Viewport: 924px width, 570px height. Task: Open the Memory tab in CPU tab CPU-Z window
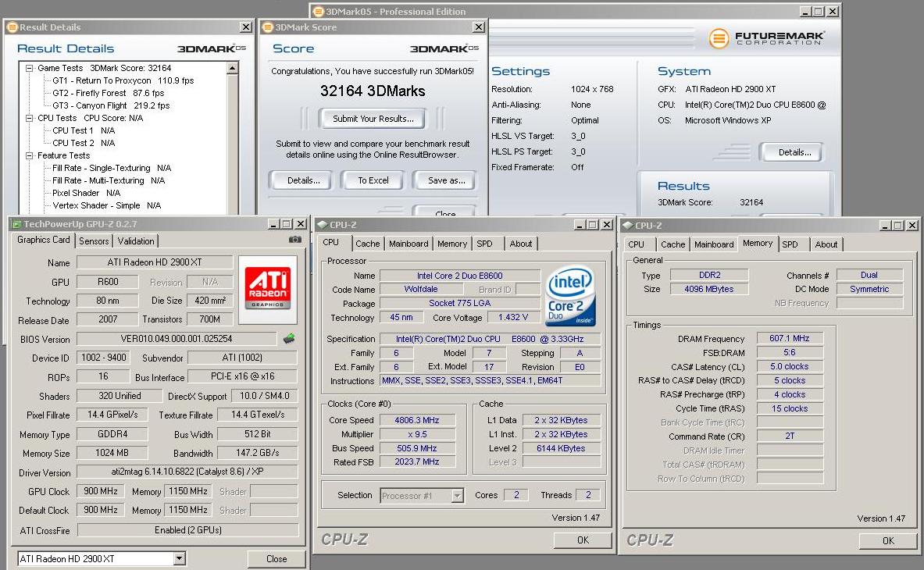click(452, 244)
